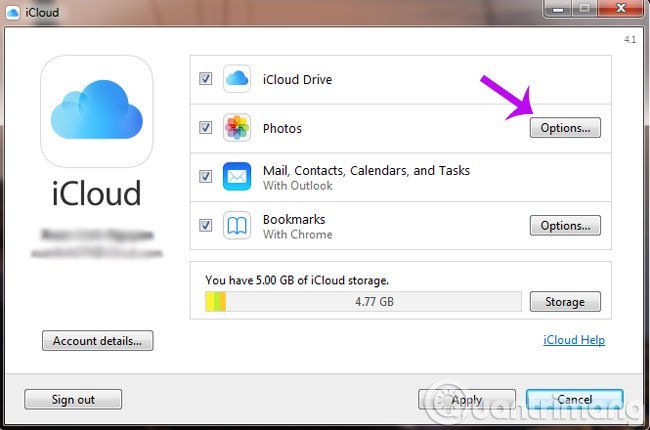Click the Apply button
Viewport: 650px width, 430px height.
[466, 400]
